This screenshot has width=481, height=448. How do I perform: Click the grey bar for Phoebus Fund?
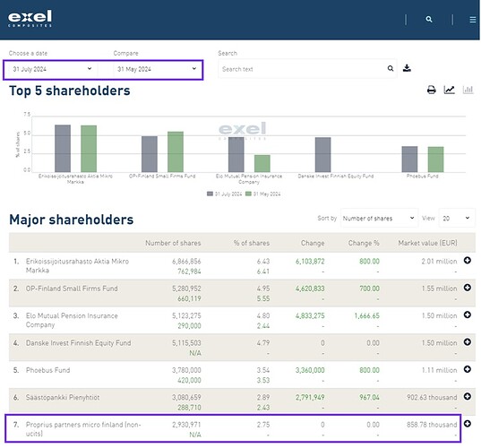[x=410, y=159]
